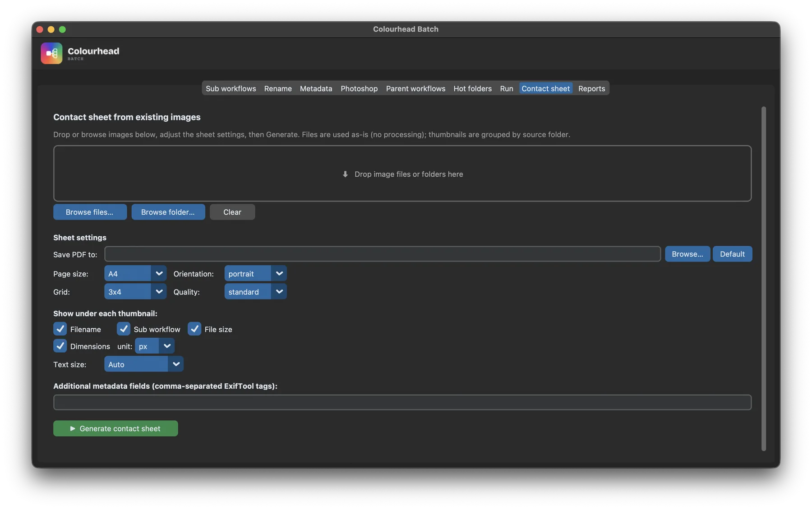Click the green fullscreen window button
The height and width of the screenshot is (510, 812).
[62, 29]
